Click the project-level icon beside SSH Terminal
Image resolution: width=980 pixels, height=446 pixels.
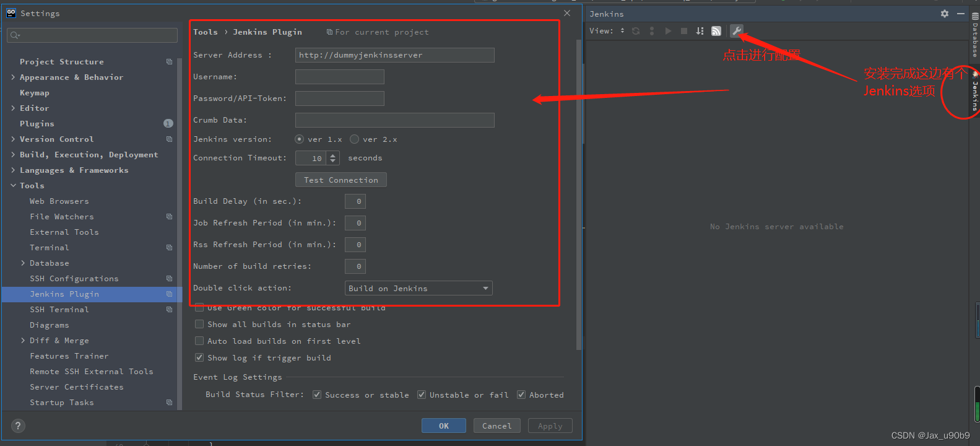[x=169, y=310]
